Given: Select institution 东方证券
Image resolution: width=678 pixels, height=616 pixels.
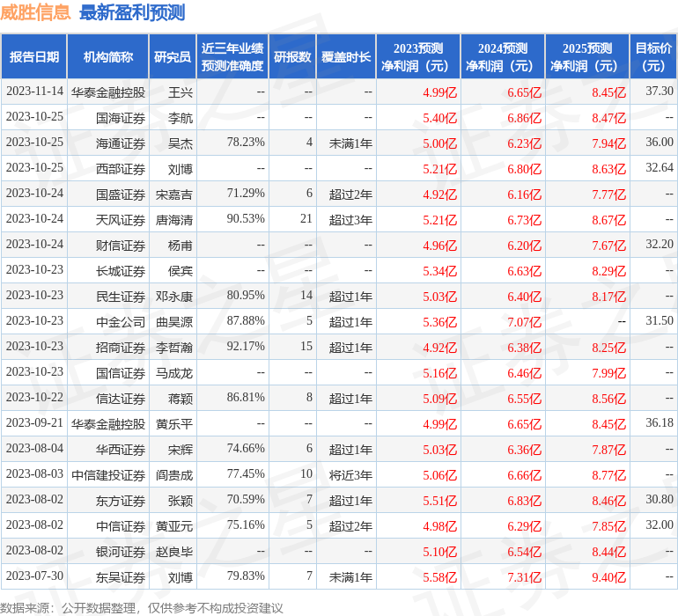Looking at the screenshot, I should (121, 500).
